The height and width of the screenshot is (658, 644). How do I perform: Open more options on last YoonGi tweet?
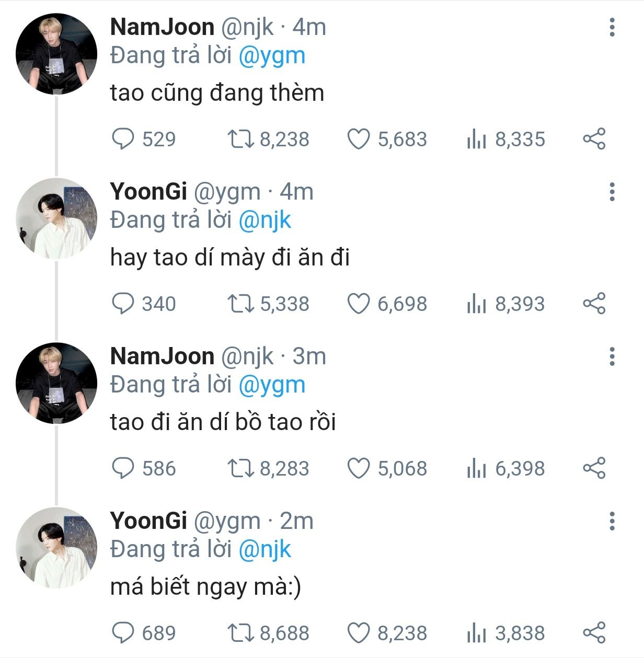pos(612,521)
